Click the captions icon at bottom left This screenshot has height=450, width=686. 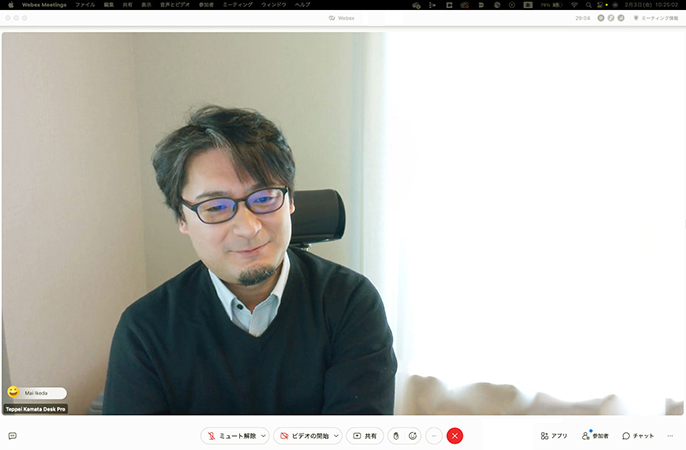(13, 436)
